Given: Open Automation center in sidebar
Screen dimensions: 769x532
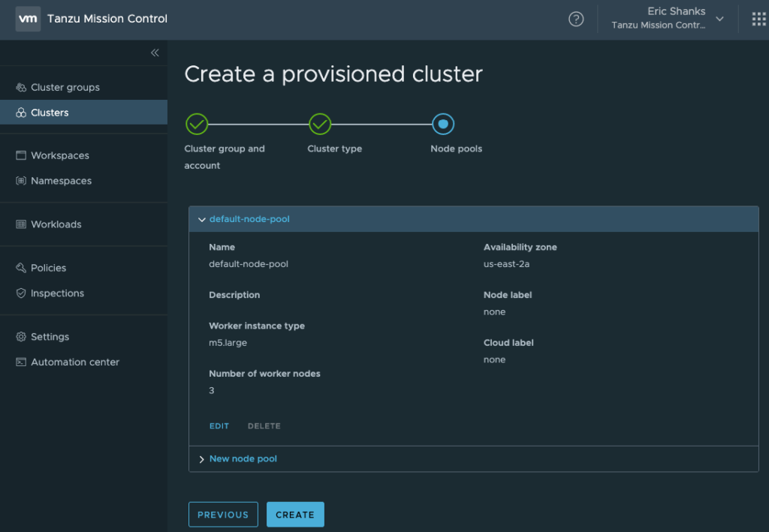Looking at the screenshot, I should click(x=74, y=362).
